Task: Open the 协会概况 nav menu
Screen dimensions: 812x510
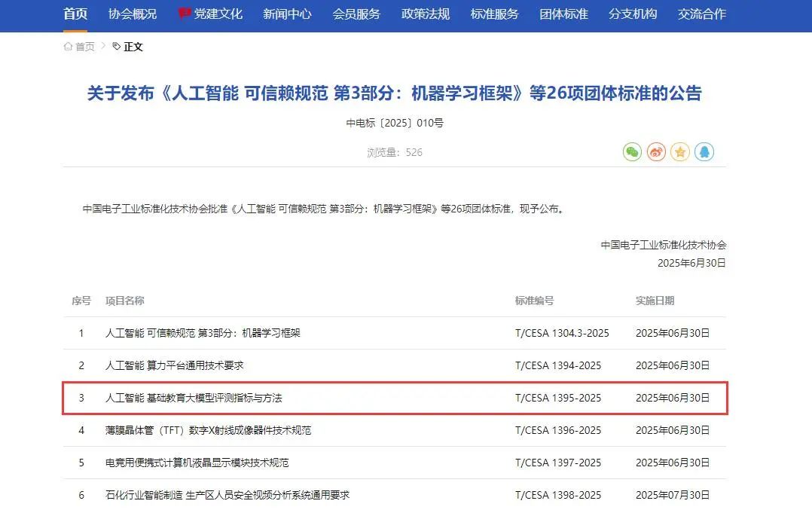Action: [133, 14]
